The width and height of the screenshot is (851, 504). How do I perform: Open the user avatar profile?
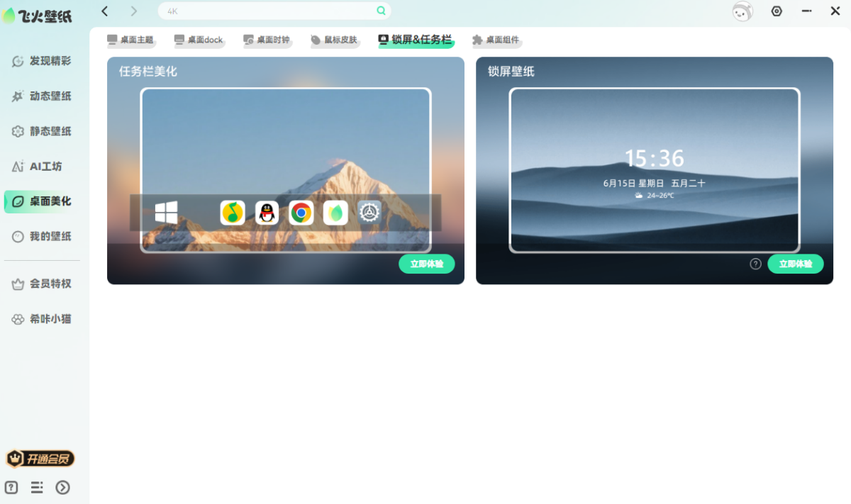tap(742, 11)
